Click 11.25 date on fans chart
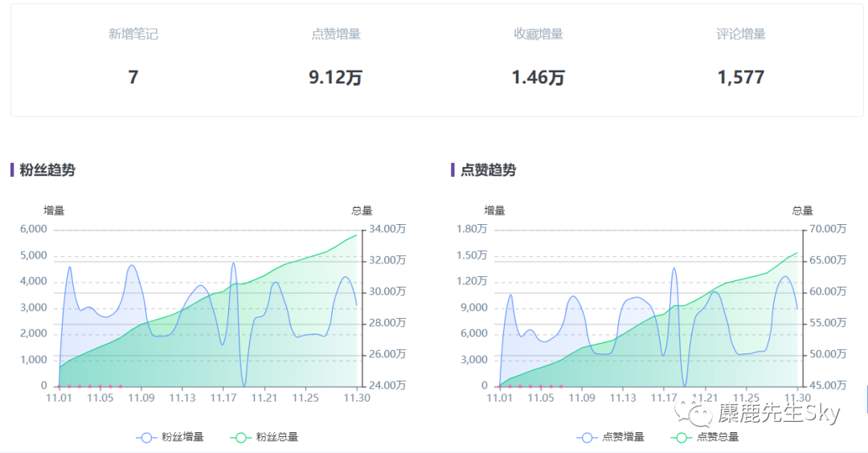The height and width of the screenshot is (453, 868). [305, 398]
